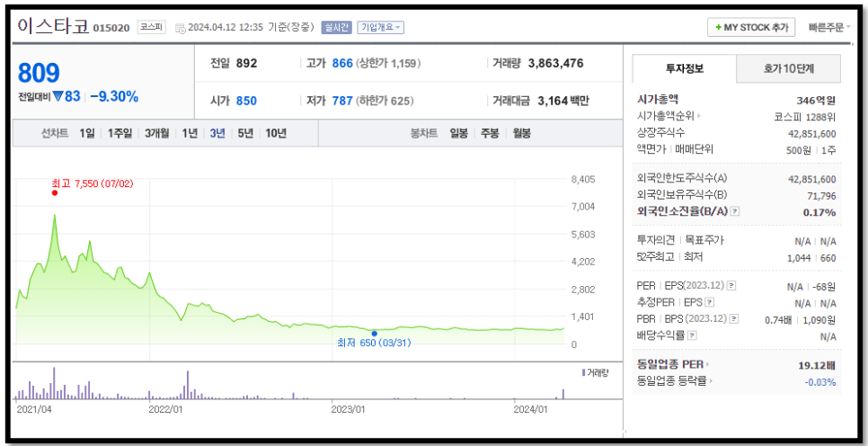Expand 시가총액순위 arrow
The image size is (868, 446).
point(698,117)
